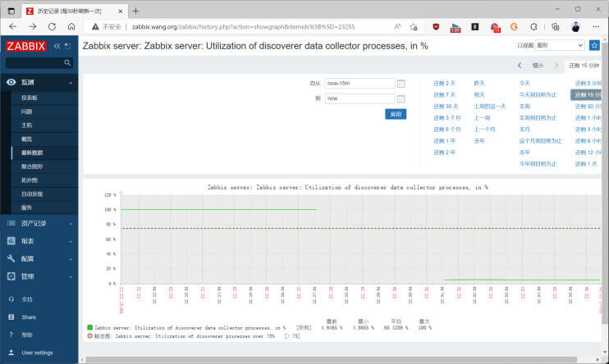The image size is (609, 364).
Task: Click the list icon for 资产记录
Action: click(x=11, y=223)
